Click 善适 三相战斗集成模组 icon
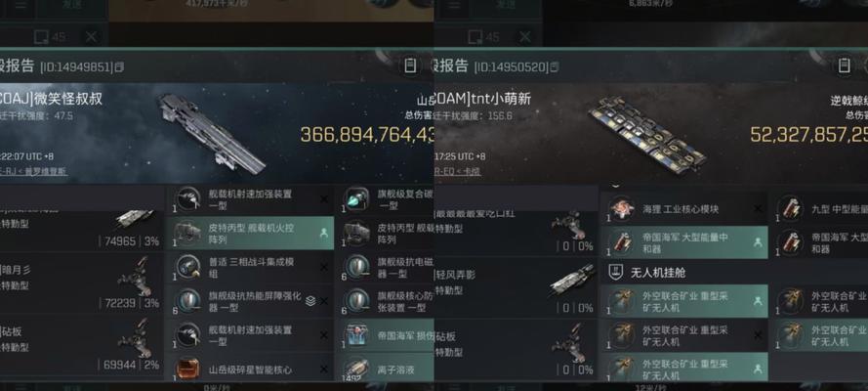Screen dimensions: 868x391 [187, 267]
